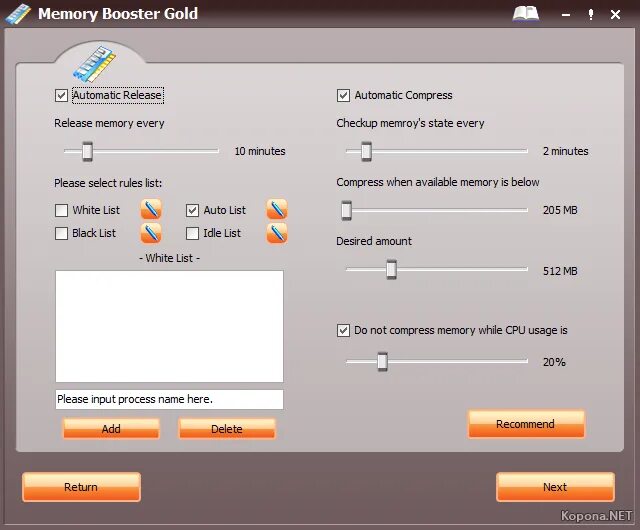This screenshot has height=530, width=640.
Task: Click the 2 minutes value label
Action: point(566,151)
